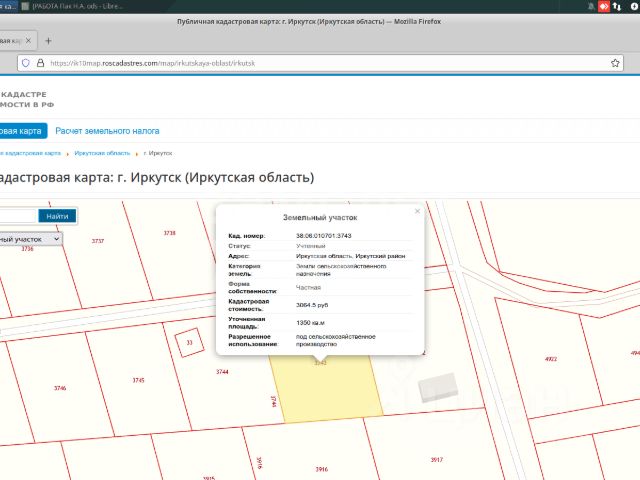The image size is (640, 480).
Task: Select the highlighted yellow land parcel
Action: coord(325,390)
